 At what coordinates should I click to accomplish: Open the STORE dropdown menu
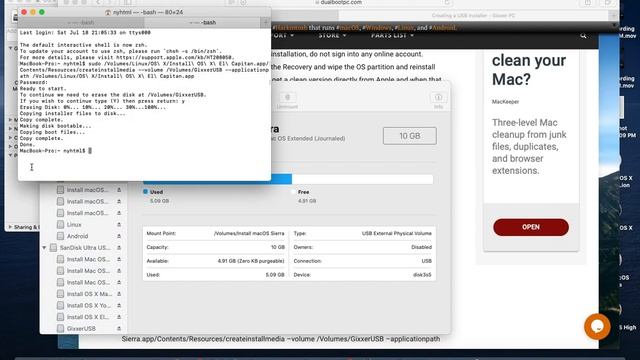coord(332,36)
